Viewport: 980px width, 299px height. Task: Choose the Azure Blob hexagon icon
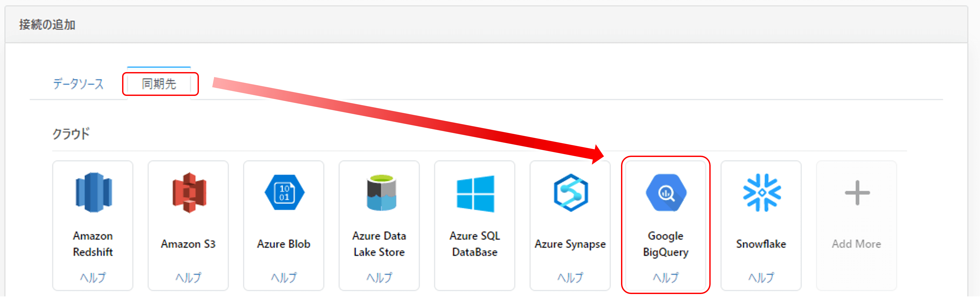point(284,192)
